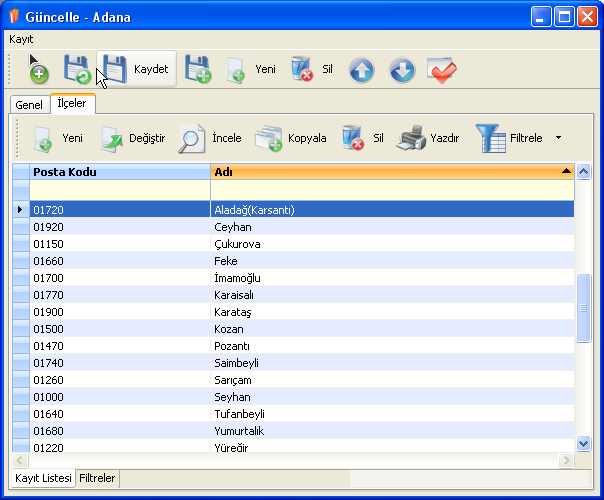
Task: Open the Kayıt menu
Action: coord(21,38)
